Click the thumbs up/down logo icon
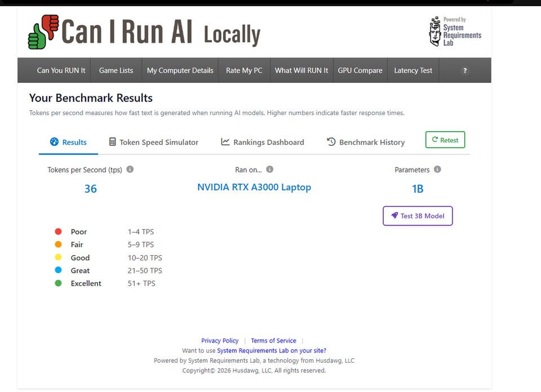Viewport: 541px width, 392px height. tap(43, 32)
